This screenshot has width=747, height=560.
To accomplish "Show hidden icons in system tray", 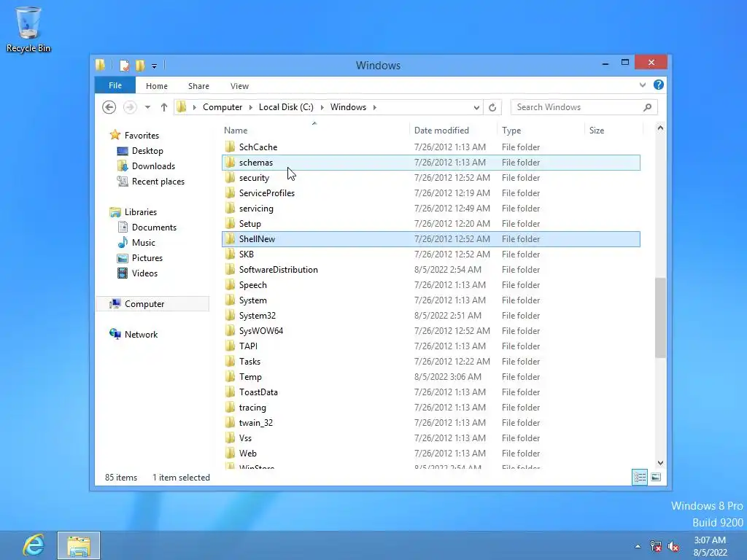I will [x=638, y=546].
